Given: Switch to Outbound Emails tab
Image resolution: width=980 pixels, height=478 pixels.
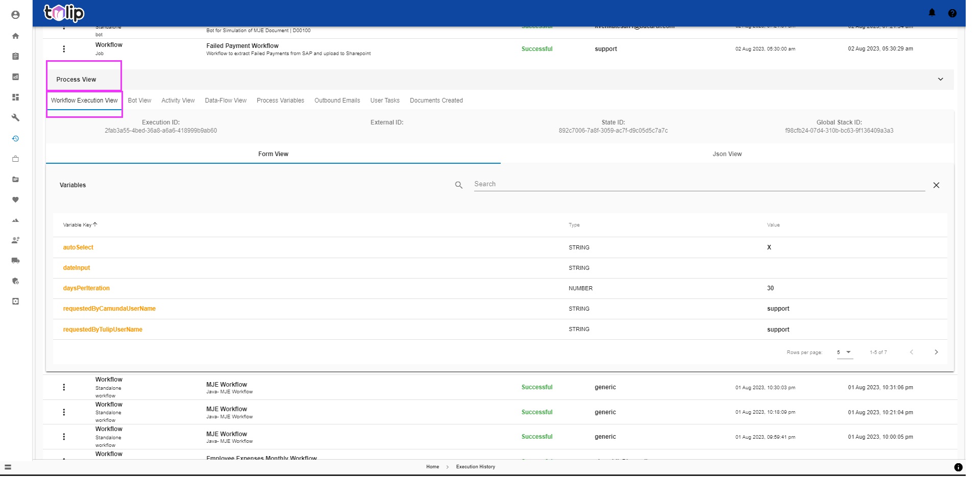Looking at the screenshot, I should (x=337, y=100).
